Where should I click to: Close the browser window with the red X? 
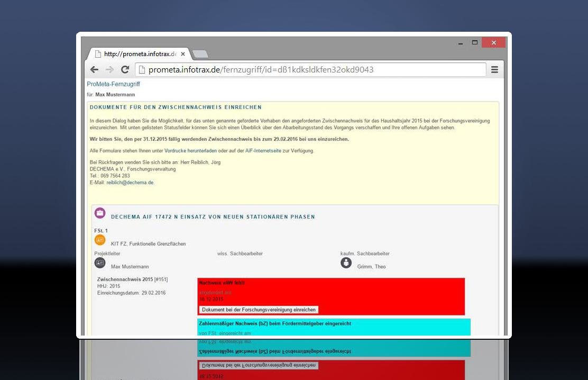point(493,42)
